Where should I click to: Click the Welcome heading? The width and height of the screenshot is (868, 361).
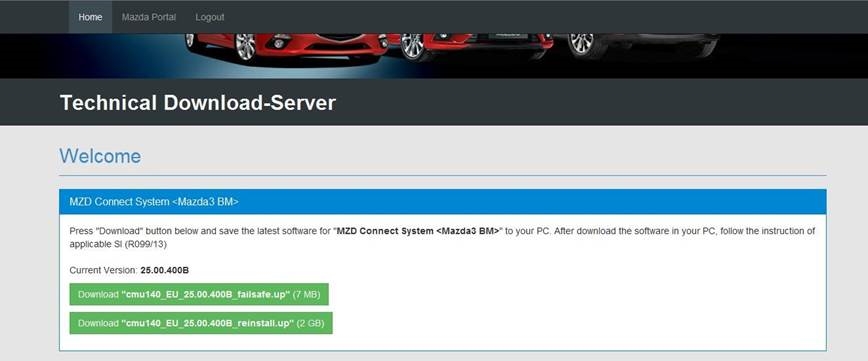tap(100, 156)
